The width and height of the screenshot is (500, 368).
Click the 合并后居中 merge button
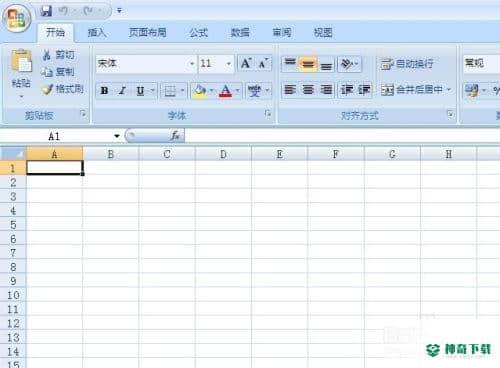416,89
